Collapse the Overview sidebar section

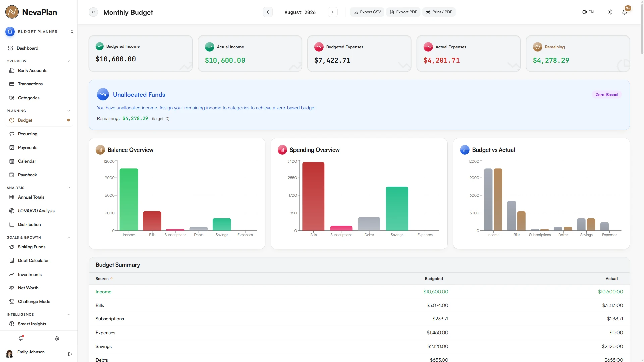click(69, 61)
